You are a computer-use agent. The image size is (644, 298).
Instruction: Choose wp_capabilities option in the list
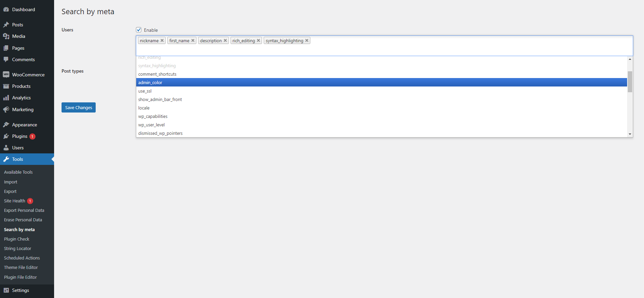(153, 116)
